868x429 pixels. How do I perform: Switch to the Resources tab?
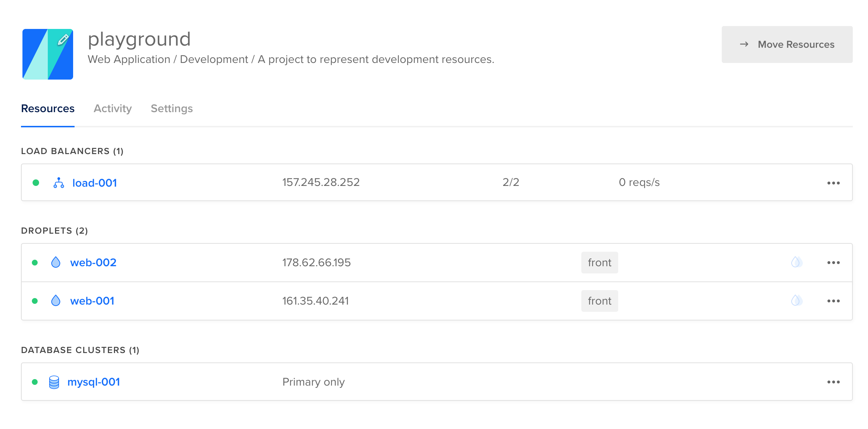click(x=48, y=109)
